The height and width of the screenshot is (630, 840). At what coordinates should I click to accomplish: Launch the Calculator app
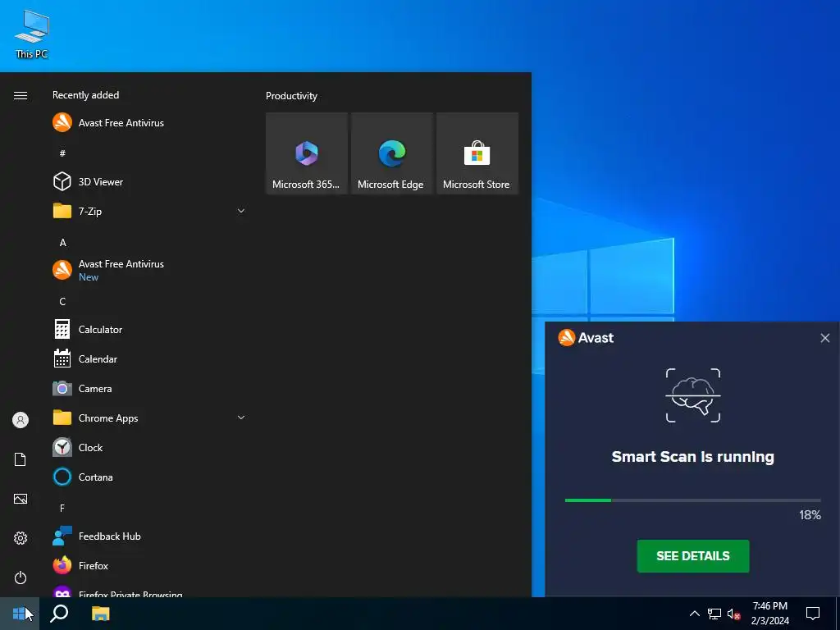pyautogui.click(x=148, y=330)
